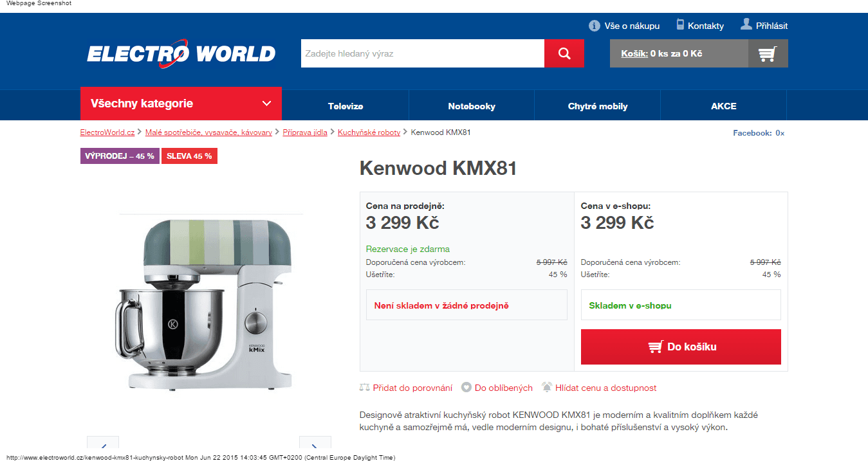The image size is (868, 461).
Task: Open Malé spotřebiče, vysavače, kávovary breadcrumb
Action: click(208, 132)
